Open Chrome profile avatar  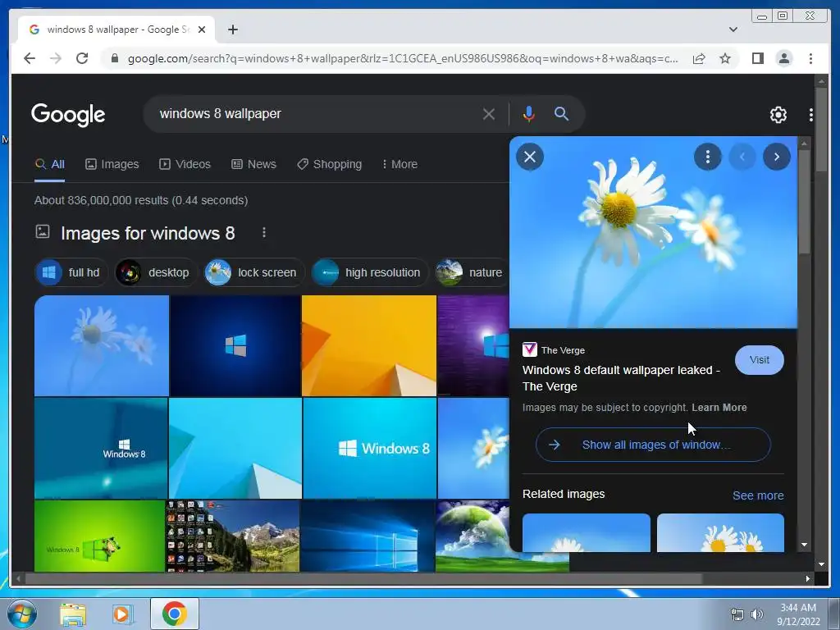(x=783, y=58)
